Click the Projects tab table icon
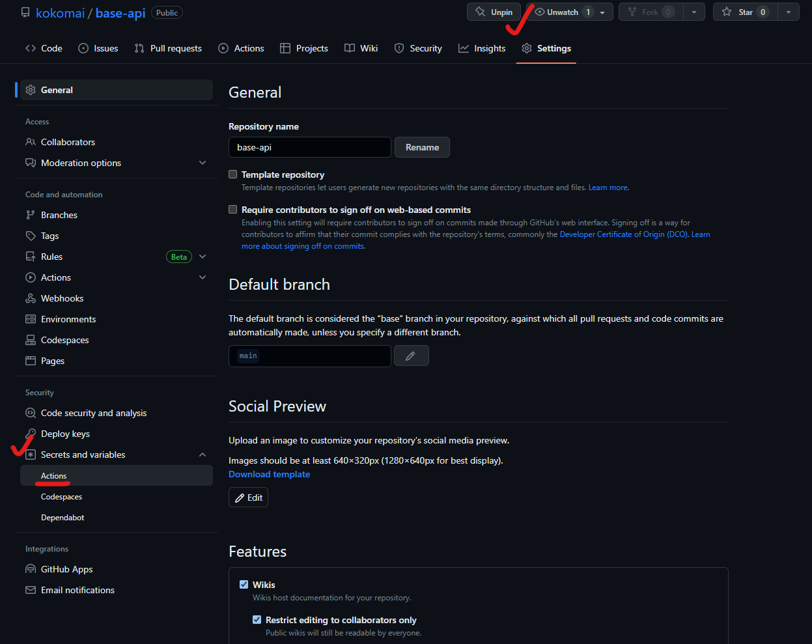812x644 pixels. (x=285, y=48)
